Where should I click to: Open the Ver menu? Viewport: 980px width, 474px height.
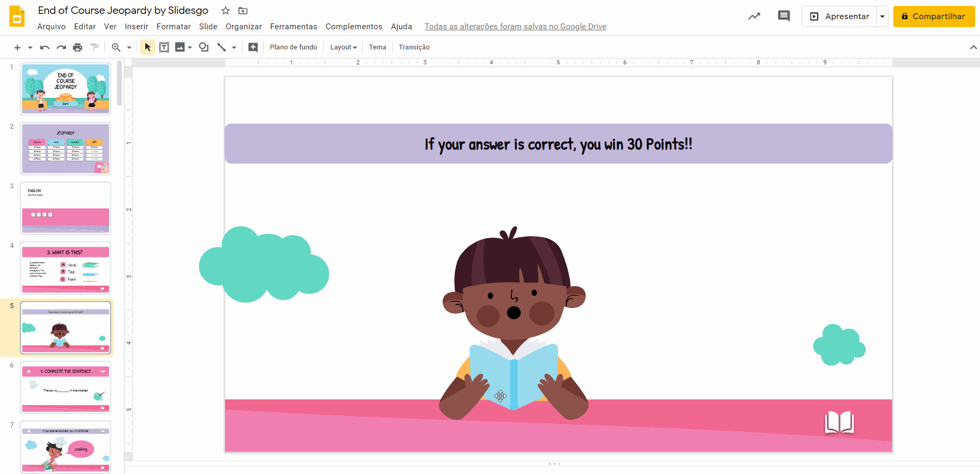110,27
